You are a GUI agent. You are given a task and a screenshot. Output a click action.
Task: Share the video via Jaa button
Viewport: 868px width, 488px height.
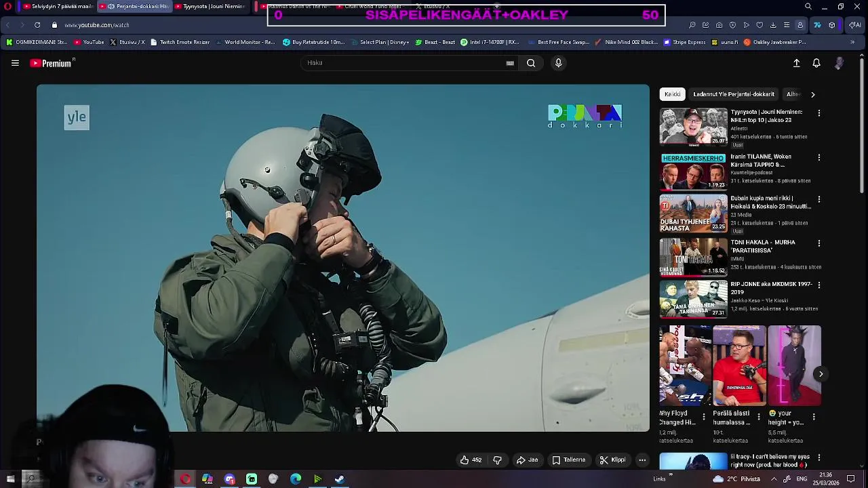[527, 460]
